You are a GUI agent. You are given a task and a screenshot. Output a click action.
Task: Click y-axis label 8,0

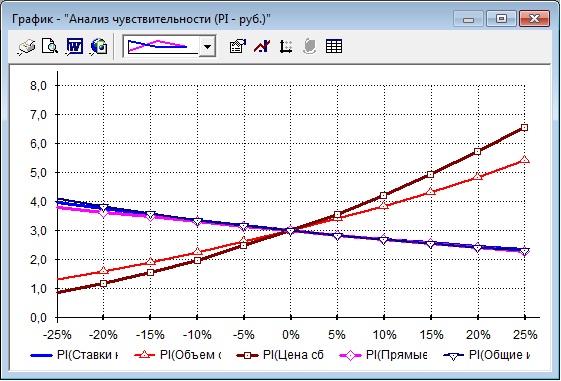38,86
